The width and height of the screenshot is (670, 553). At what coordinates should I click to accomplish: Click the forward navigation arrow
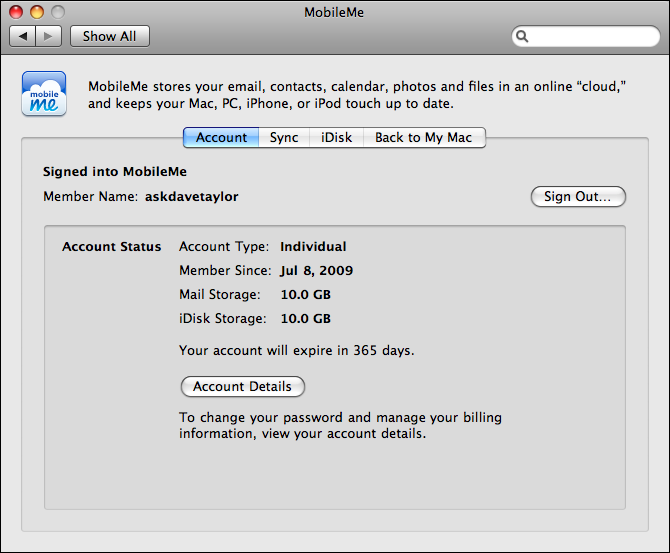tap(49, 36)
